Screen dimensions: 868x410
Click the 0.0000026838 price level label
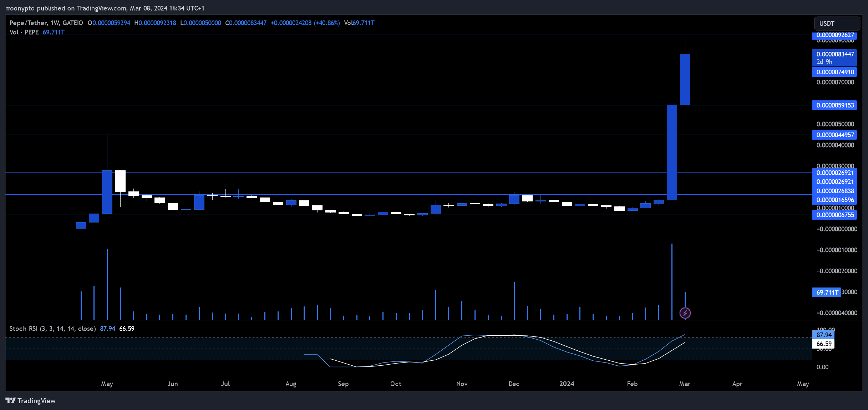[x=835, y=191]
